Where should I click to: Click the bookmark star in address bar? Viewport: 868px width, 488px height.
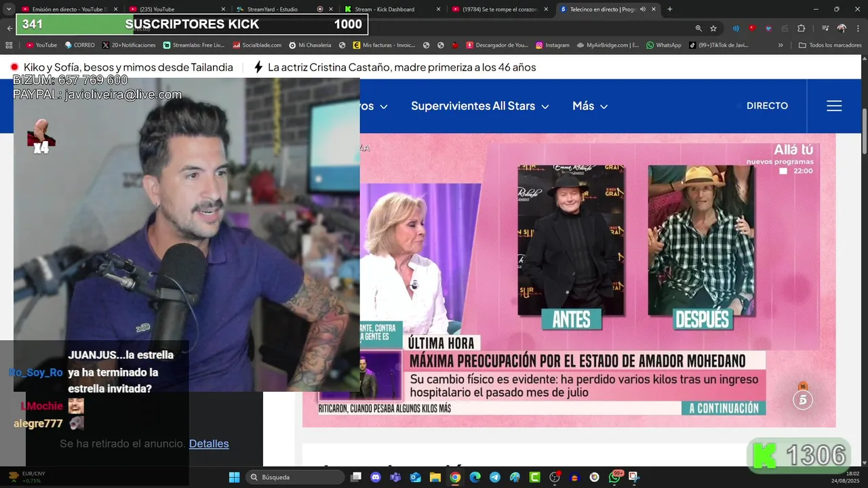713,28
